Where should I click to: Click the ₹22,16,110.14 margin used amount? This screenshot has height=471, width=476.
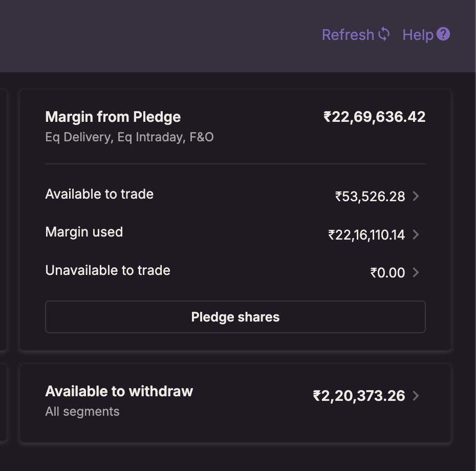click(366, 234)
